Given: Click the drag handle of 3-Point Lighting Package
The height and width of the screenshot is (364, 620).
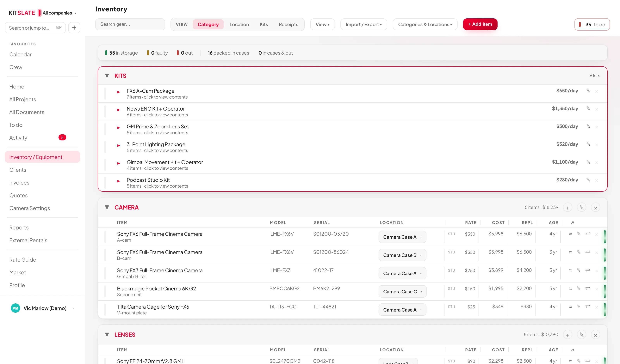Looking at the screenshot, I should point(105,147).
